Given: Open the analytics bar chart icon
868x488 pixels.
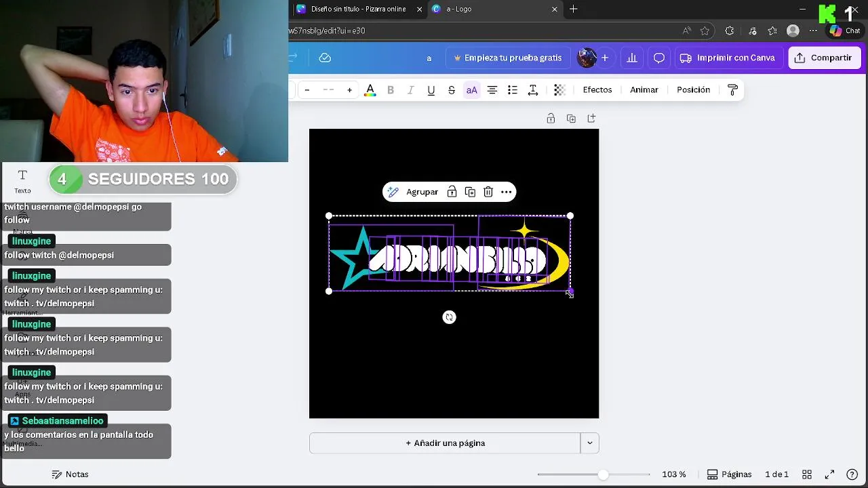Looking at the screenshot, I should tap(632, 58).
